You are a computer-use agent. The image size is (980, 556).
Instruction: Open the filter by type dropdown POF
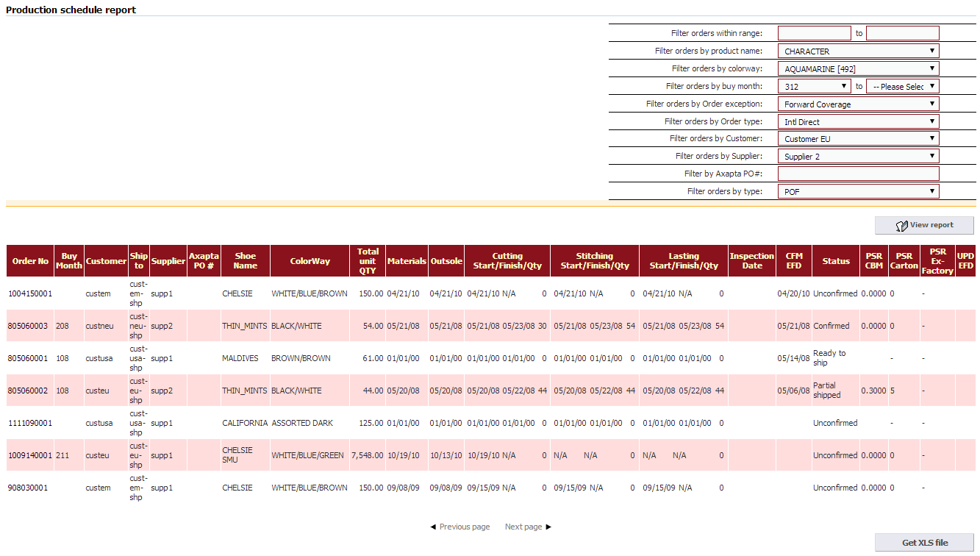point(859,191)
